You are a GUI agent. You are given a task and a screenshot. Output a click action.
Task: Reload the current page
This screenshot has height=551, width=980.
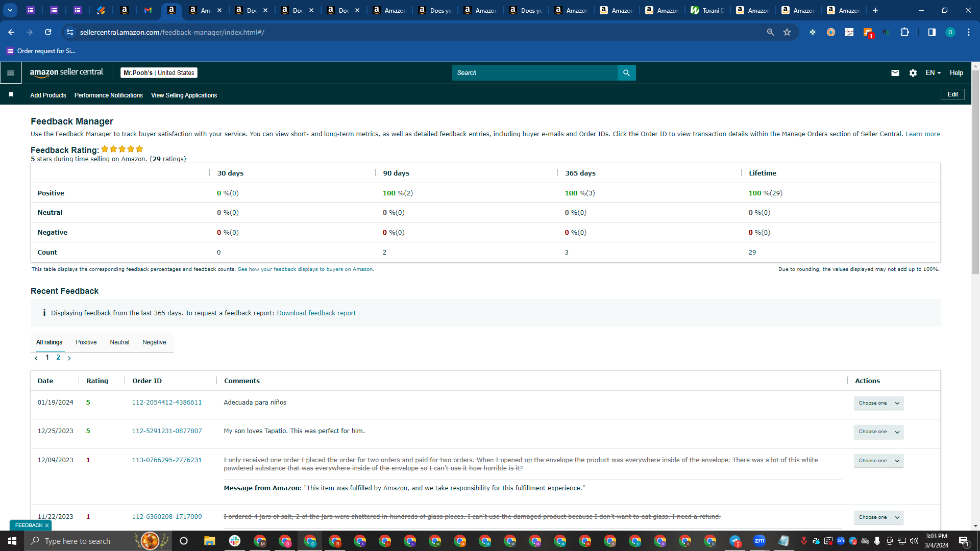pos(48,32)
